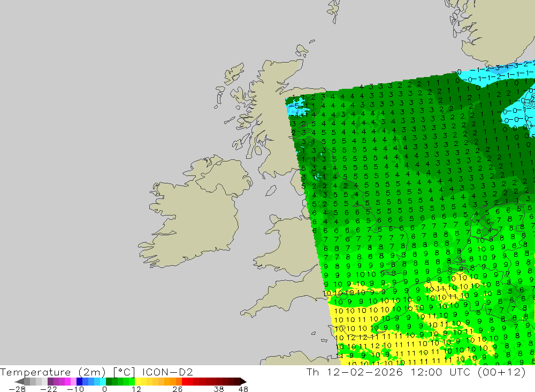Viewport: 535px width, 392px height.
Task: Pick the orange legend swatch left of red
Action: 179,381
